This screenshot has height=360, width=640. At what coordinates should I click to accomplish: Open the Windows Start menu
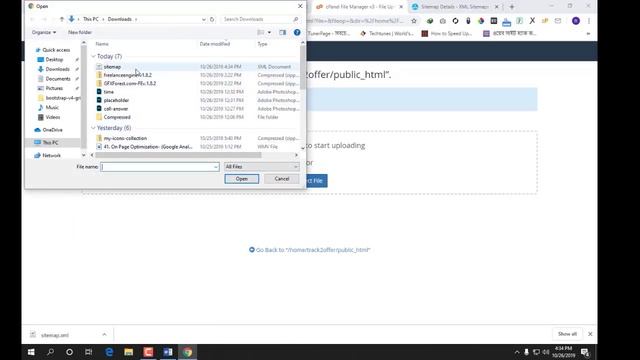pyautogui.click(x=31, y=352)
